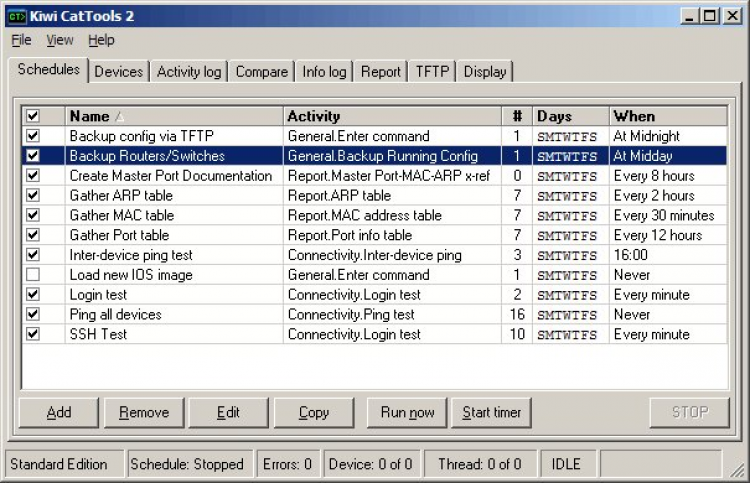
Task: Switch to the TFTP tab
Action: click(x=432, y=72)
